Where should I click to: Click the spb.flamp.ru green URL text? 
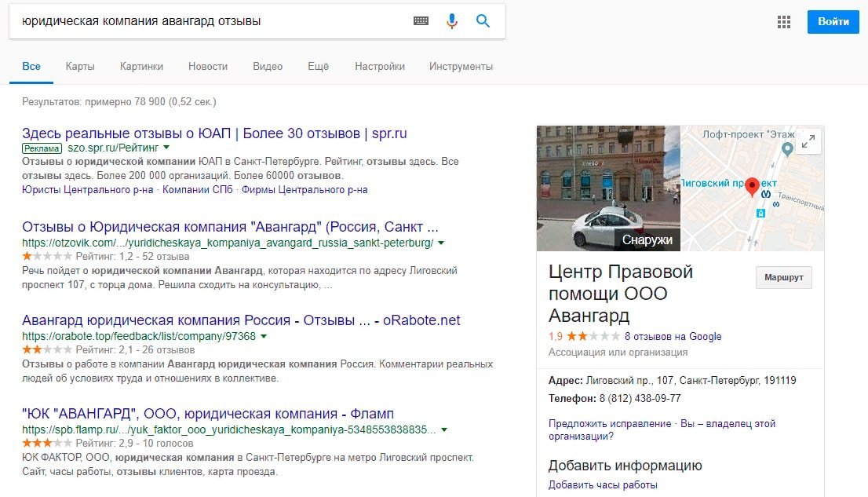click(x=228, y=429)
